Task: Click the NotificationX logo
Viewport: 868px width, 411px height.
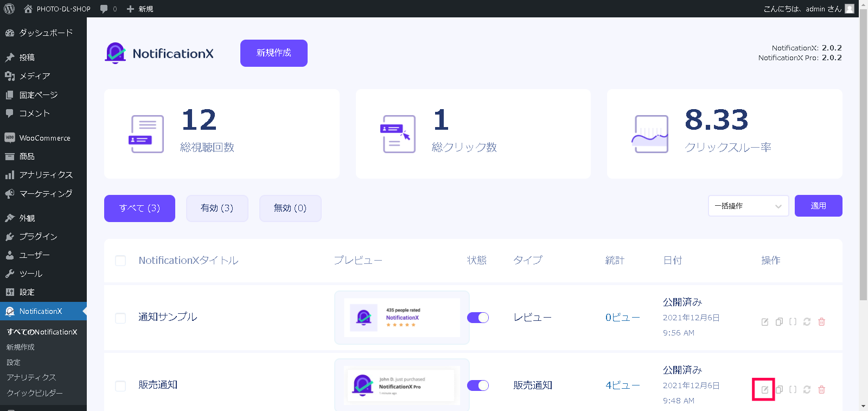Action: [x=159, y=53]
